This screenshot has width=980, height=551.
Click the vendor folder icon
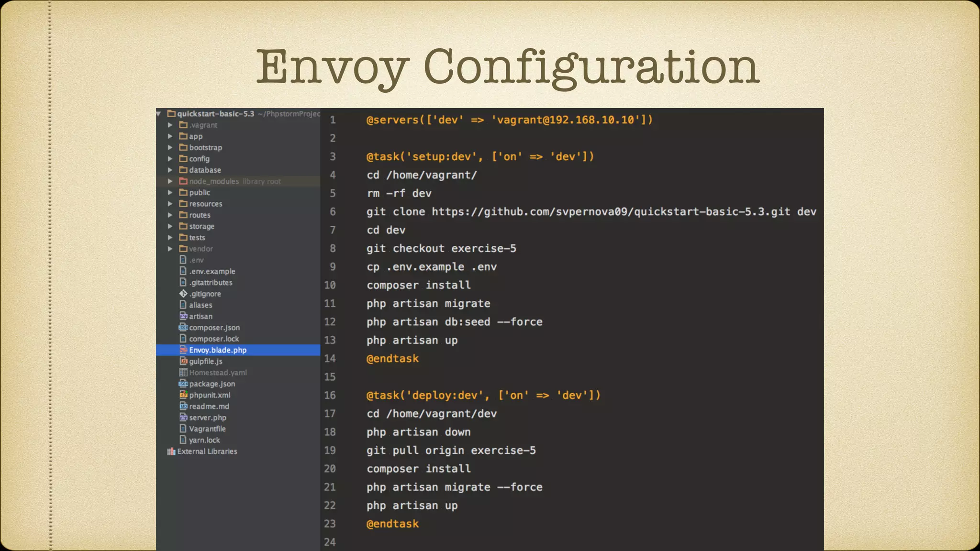(183, 248)
